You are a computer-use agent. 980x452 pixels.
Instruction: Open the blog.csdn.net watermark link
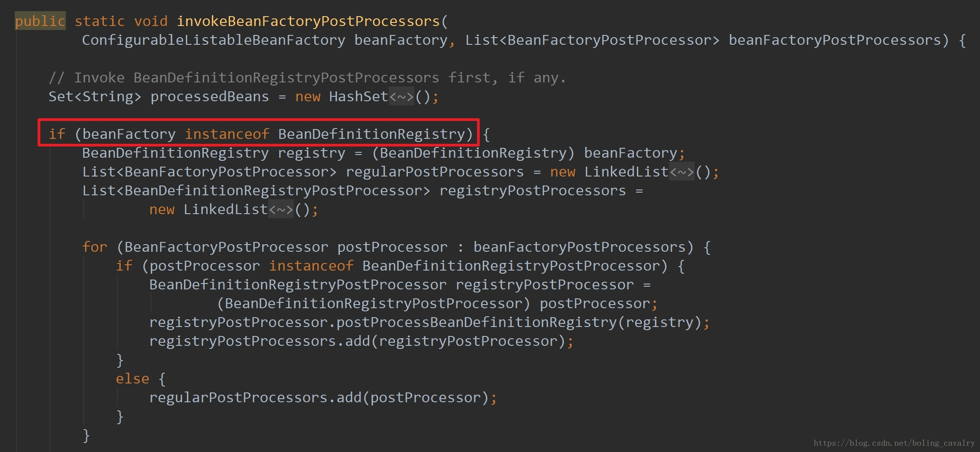[894, 443]
